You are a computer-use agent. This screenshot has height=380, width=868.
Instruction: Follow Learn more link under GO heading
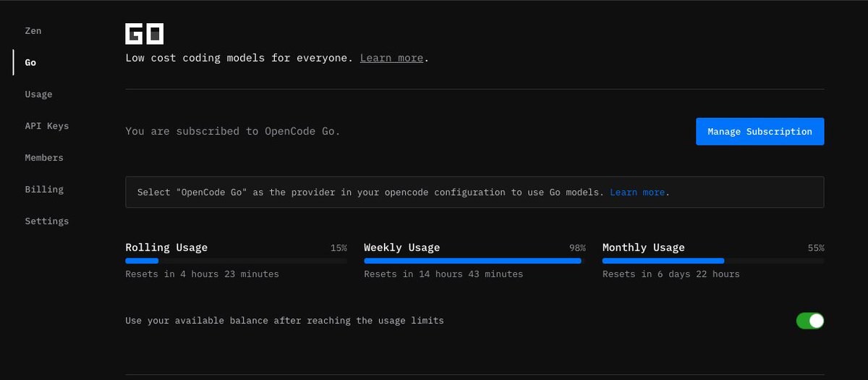pos(391,58)
